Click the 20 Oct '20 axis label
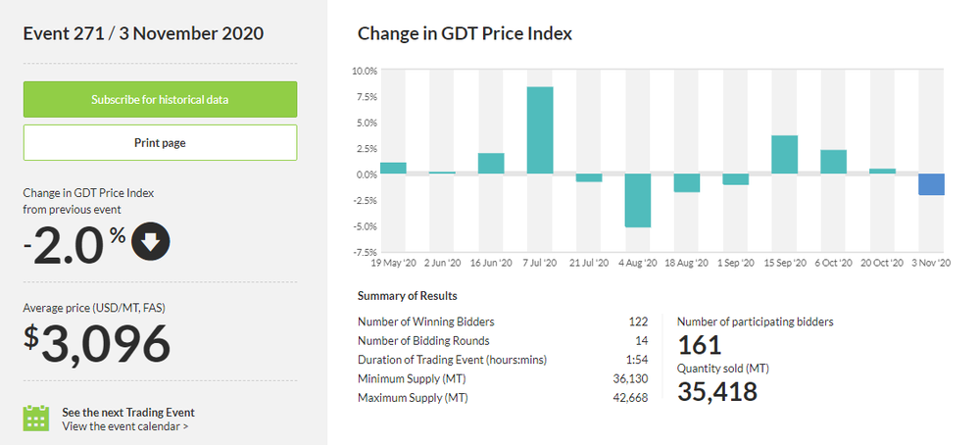This screenshot has width=980, height=445. click(882, 263)
